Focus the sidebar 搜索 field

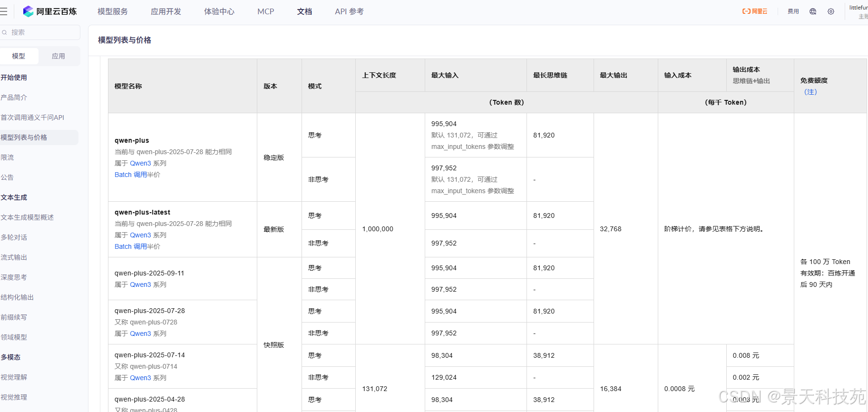40,32
